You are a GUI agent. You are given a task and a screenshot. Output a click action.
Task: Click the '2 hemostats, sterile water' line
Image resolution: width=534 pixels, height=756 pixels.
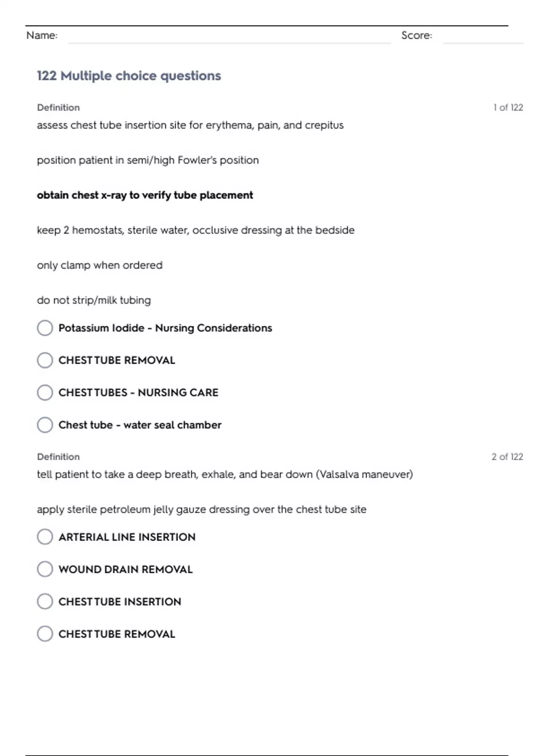point(195,230)
